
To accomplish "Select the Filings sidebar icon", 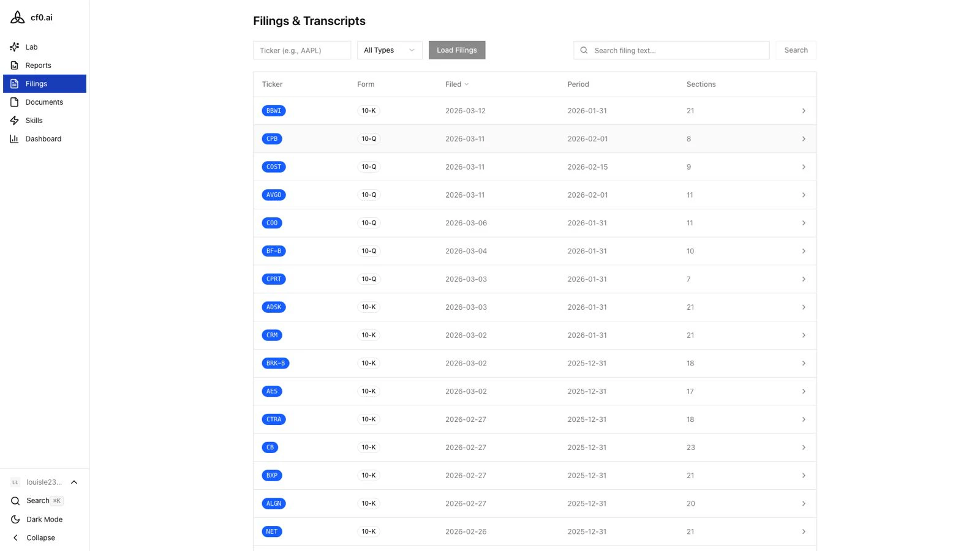I will (x=15, y=84).
